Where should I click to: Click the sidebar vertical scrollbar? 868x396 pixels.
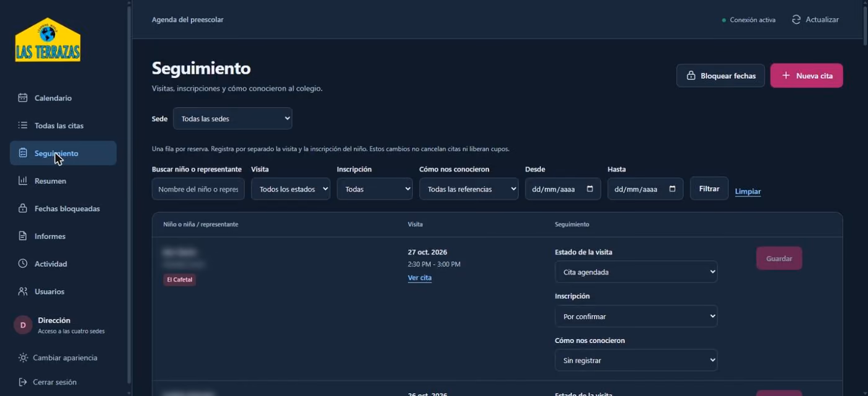129,195
